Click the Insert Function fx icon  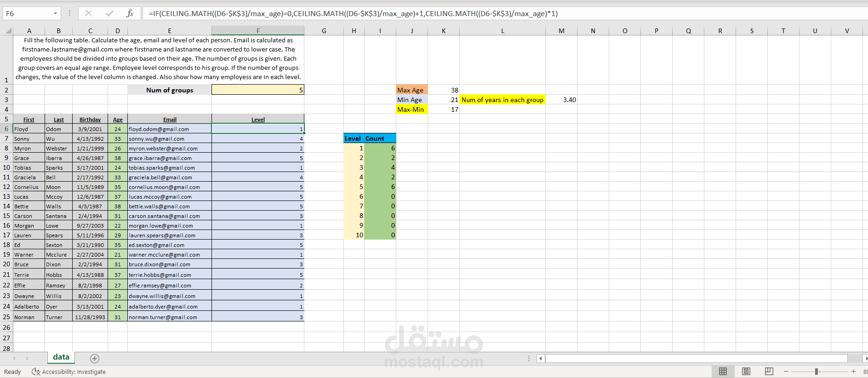click(130, 13)
